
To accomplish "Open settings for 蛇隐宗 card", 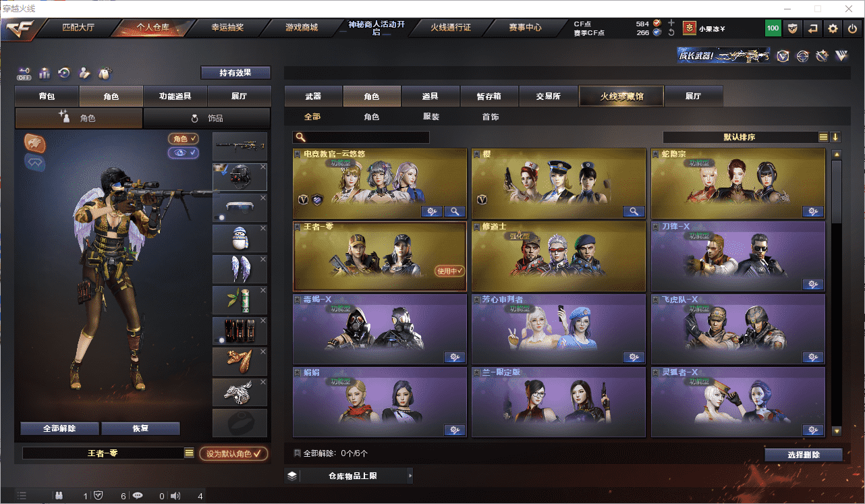I will (x=812, y=212).
